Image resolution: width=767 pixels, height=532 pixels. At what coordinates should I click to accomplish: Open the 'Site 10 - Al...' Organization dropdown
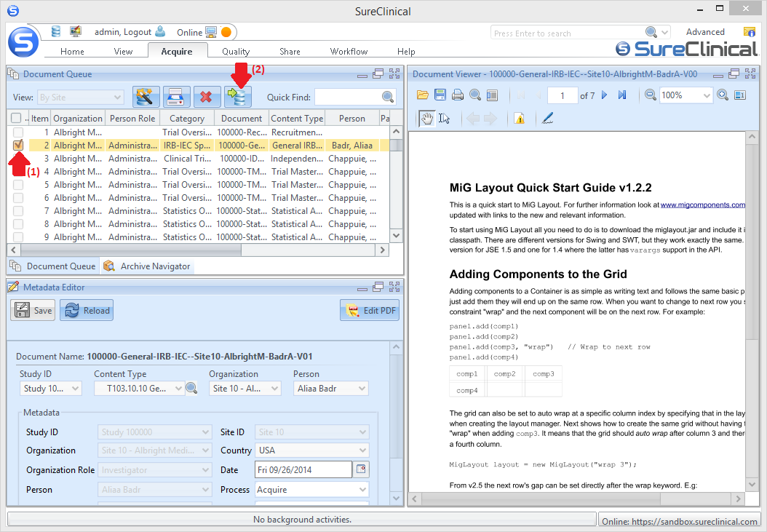click(x=245, y=389)
